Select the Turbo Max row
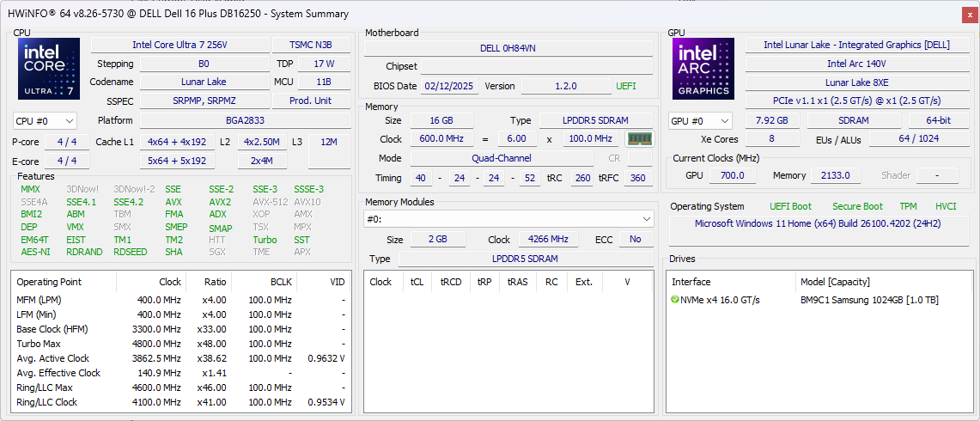 (x=180, y=344)
